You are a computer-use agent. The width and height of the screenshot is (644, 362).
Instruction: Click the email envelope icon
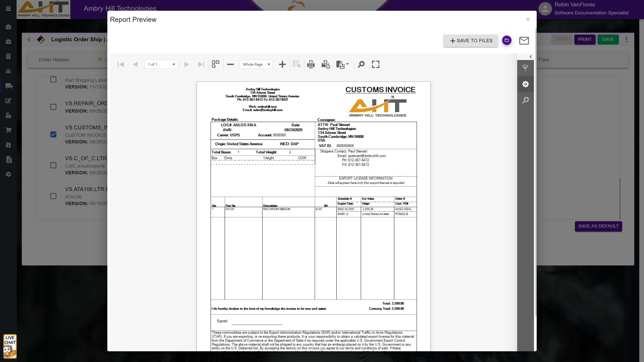pyautogui.click(x=524, y=40)
